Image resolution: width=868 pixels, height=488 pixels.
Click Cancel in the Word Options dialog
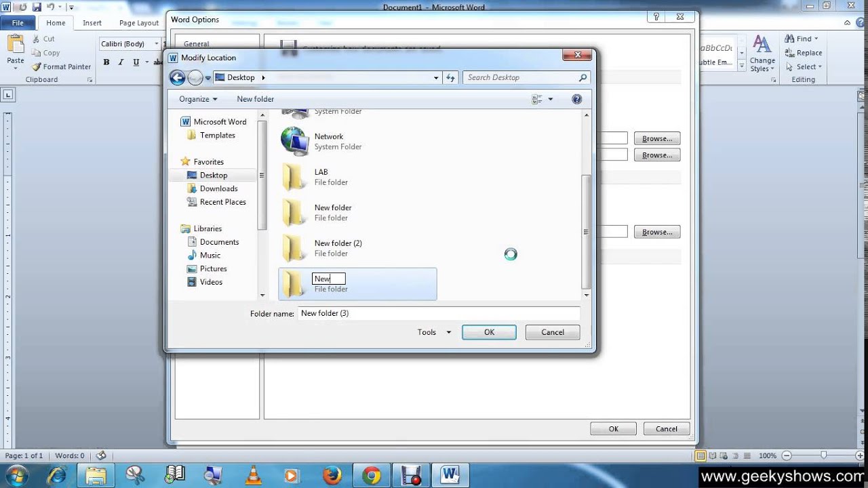click(667, 428)
